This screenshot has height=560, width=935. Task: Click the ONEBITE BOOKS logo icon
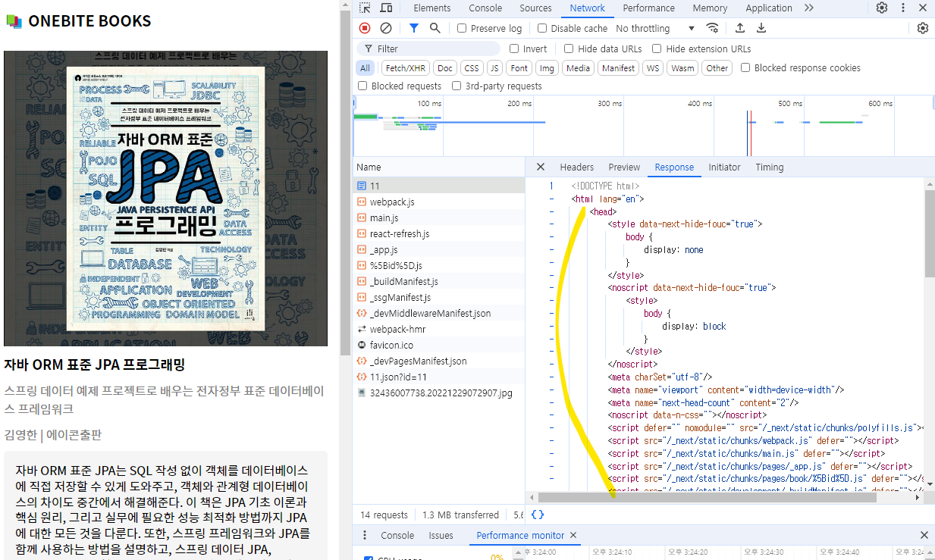coord(14,21)
